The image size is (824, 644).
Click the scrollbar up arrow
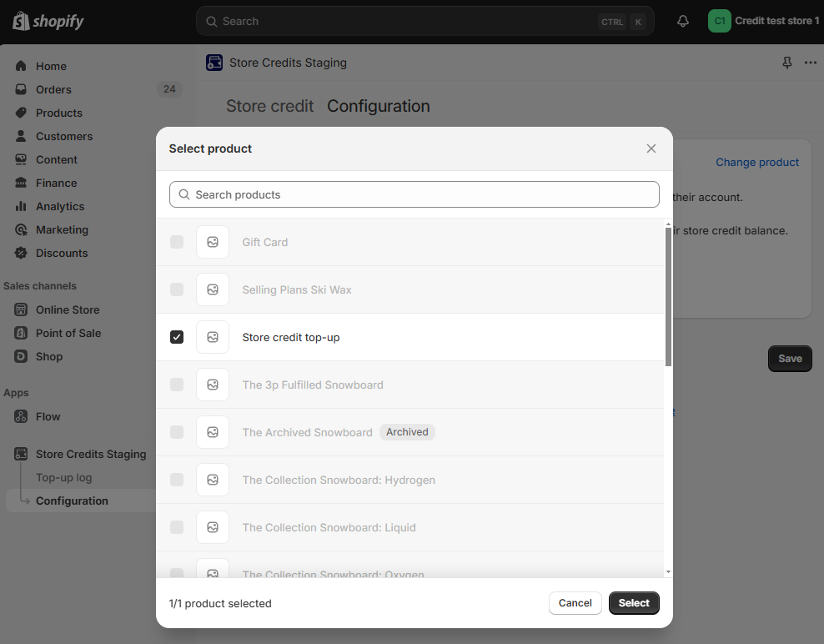[668, 224]
